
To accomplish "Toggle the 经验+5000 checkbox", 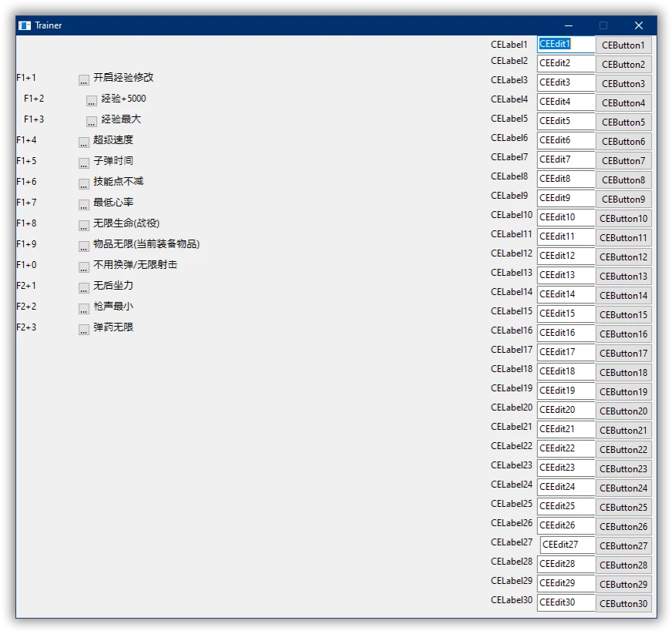I will [x=91, y=101].
